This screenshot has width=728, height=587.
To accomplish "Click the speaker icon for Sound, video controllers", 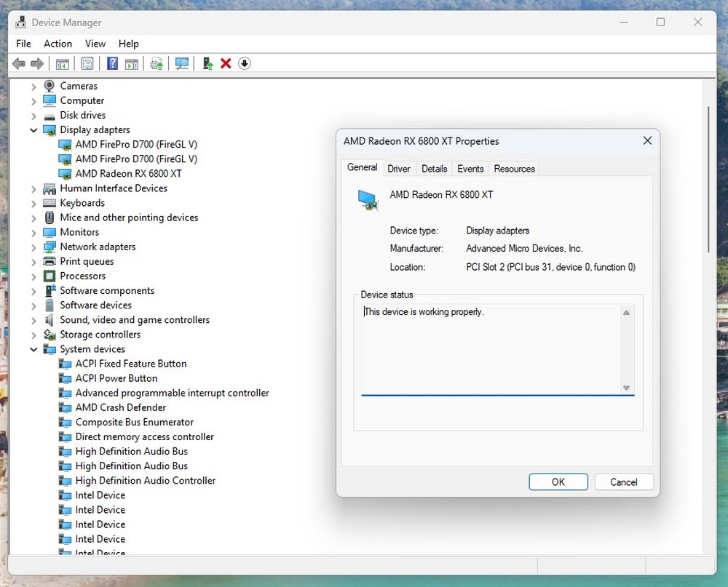I will tap(50, 320).
